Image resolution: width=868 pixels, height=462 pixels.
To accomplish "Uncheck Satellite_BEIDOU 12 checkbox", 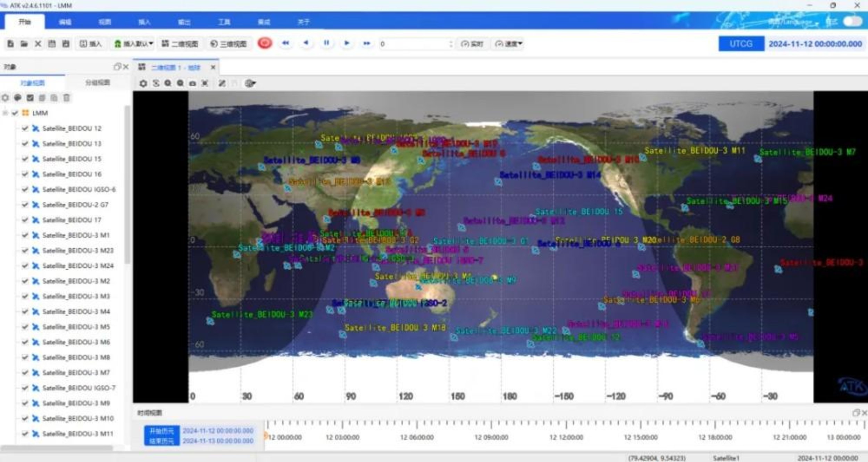I will tap(25, 128).
